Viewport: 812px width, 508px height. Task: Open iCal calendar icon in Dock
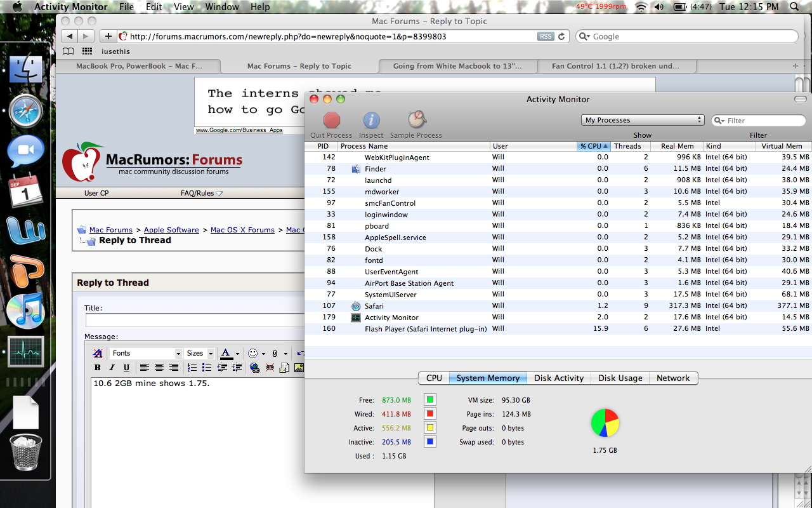click(25, 190)
